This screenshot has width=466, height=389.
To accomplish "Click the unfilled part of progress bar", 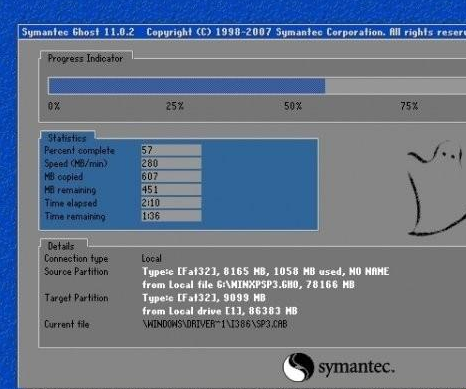I will [x=395, y=86].
